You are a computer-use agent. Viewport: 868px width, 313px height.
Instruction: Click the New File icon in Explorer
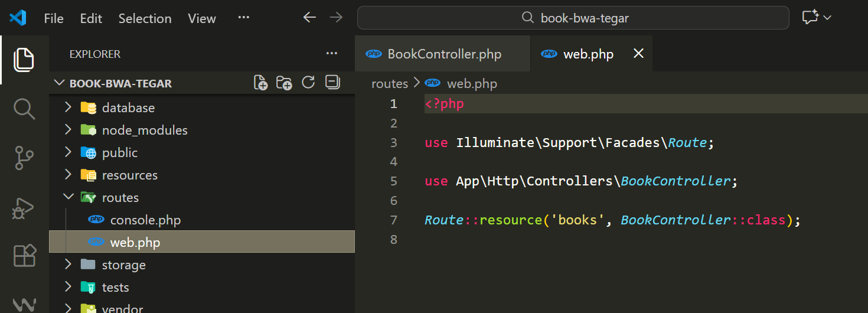tap(260, 83)
